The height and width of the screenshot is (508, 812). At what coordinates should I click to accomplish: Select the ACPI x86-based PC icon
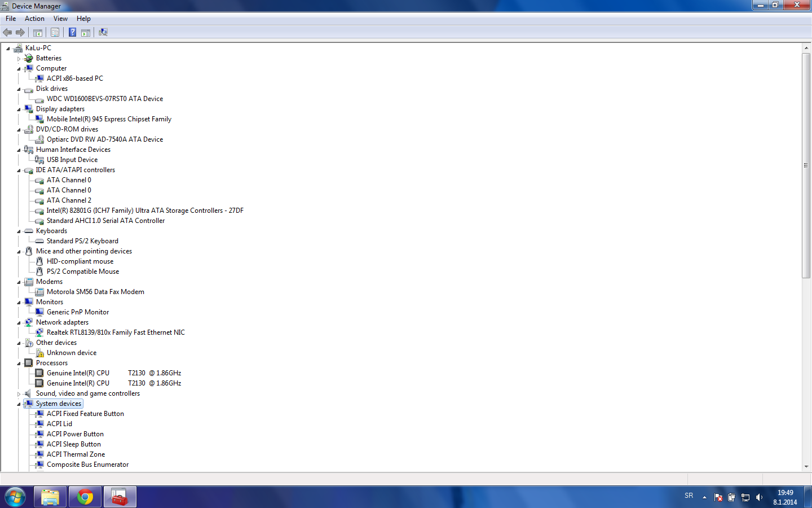[39, 78]
